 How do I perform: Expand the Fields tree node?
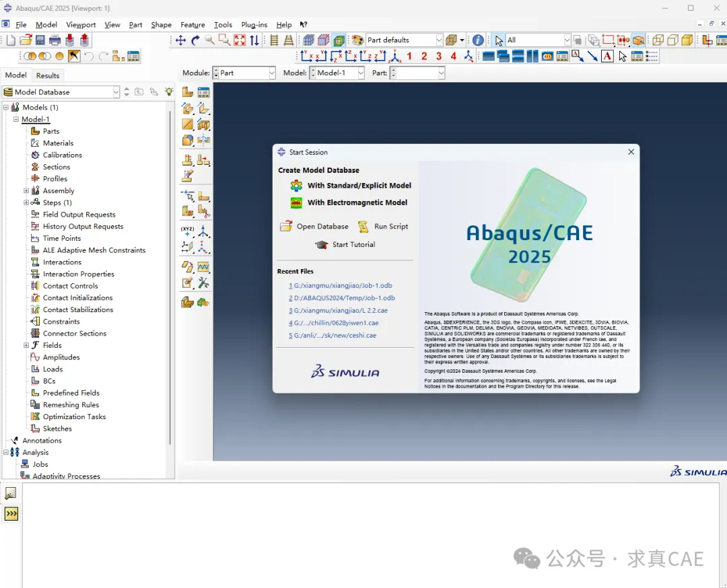26,345
